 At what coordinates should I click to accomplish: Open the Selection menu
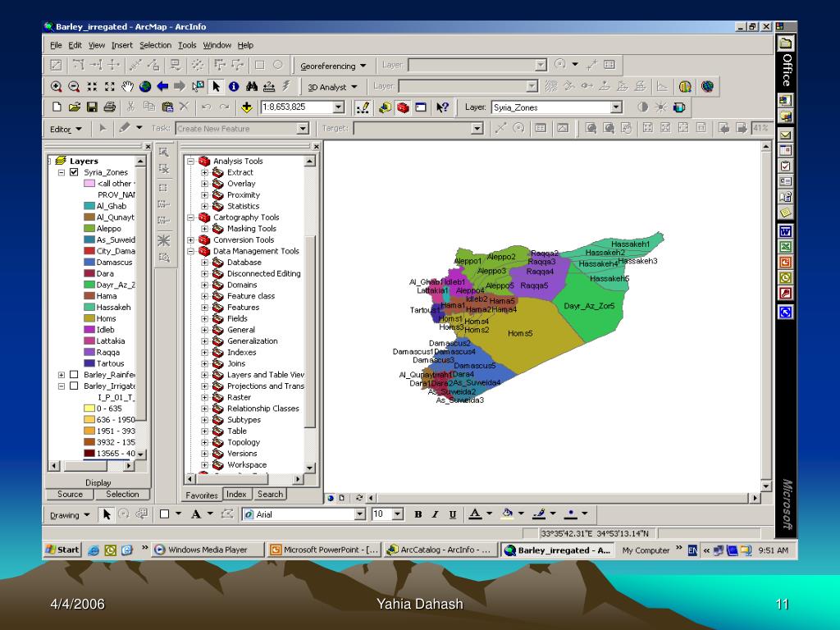[x=155, y=45]
